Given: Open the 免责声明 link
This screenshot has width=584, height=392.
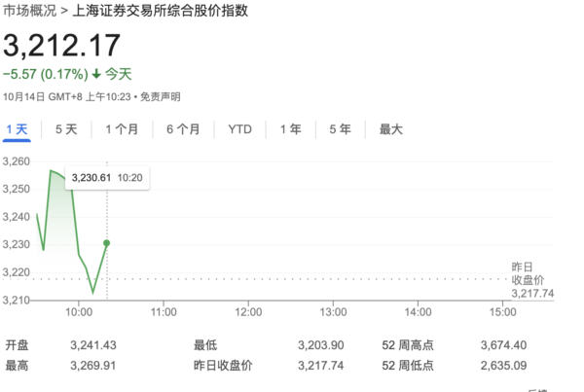Looking at the screenshot, I should 161,95.
